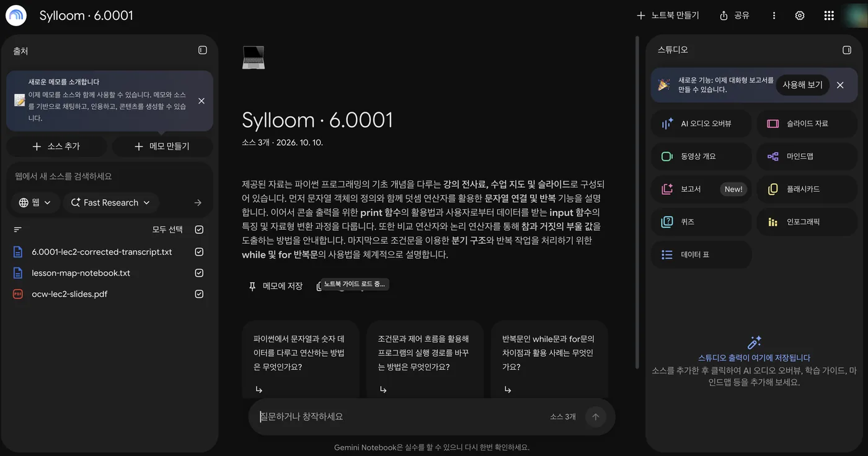Open the 보고서 tile
The width and height of the screenshot is (868, 456).
(701, 189)
